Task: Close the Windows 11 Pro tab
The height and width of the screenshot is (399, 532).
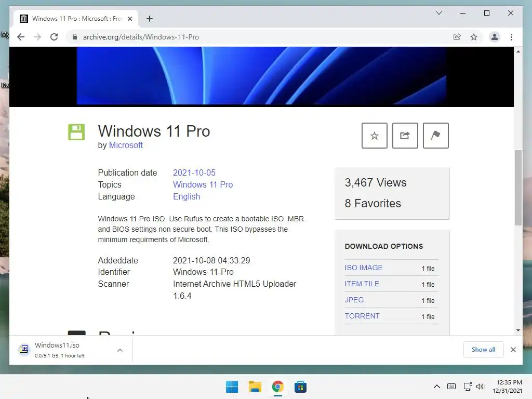Action: click(129, 19)
